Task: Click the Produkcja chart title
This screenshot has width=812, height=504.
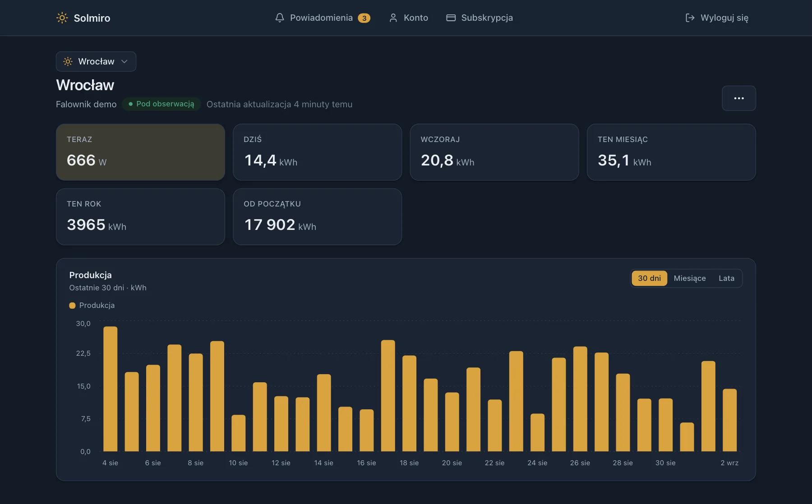Action: 90,275
